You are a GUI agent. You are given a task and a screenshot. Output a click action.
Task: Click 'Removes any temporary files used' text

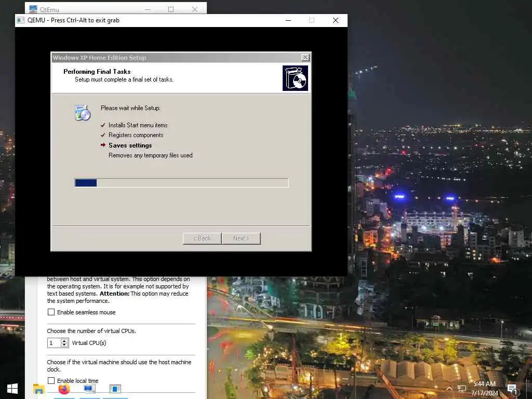[x=151, y=155]
